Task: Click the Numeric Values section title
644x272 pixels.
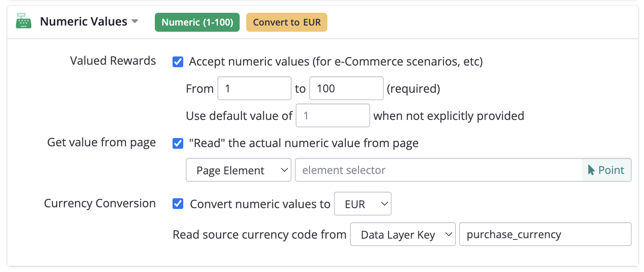Action: pos(84,21)
